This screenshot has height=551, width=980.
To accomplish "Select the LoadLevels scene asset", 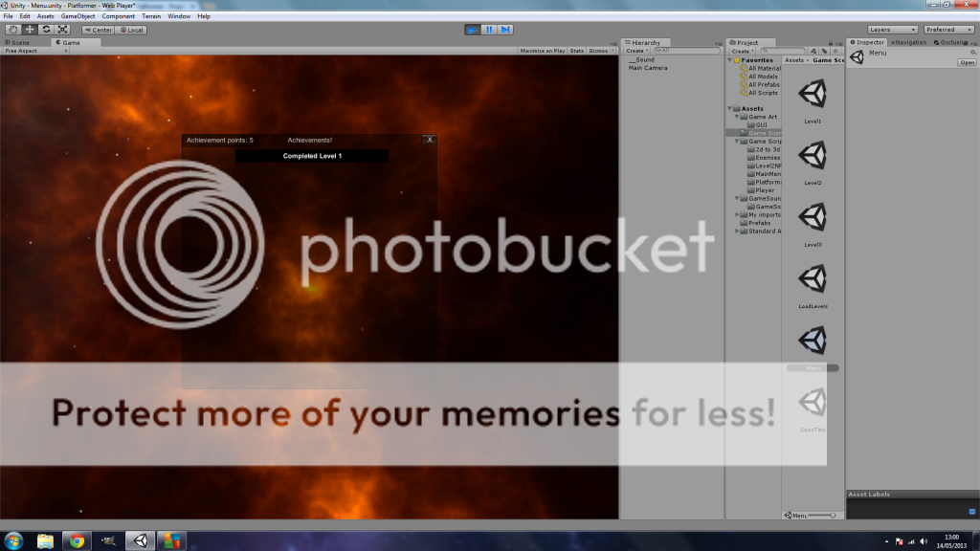I will click(x=813, y=286).
